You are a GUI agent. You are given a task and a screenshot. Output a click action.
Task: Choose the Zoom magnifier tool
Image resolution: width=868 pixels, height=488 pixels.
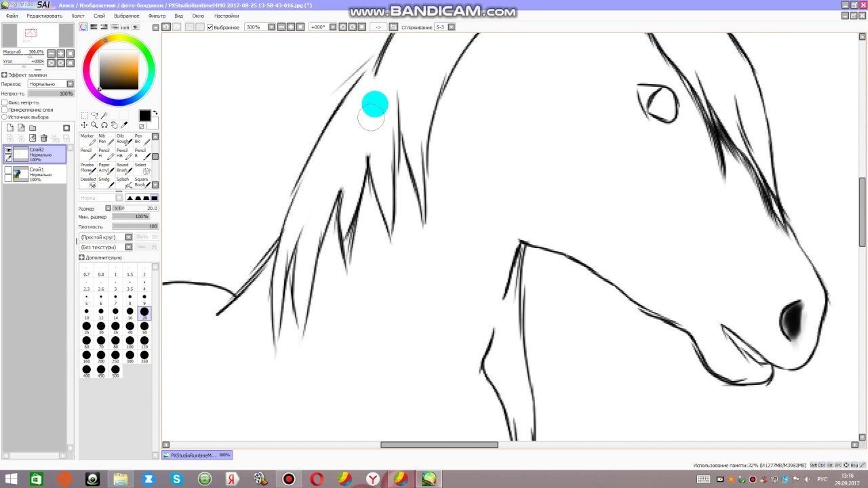94,125
